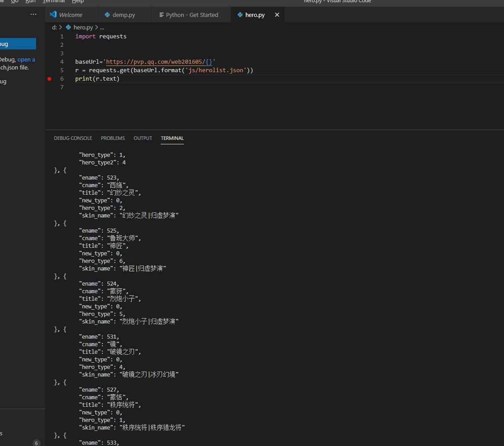Screen dimensions: 504x446
Task: Open the DEBUG CONSOLE panel tab
Action: 73,138
